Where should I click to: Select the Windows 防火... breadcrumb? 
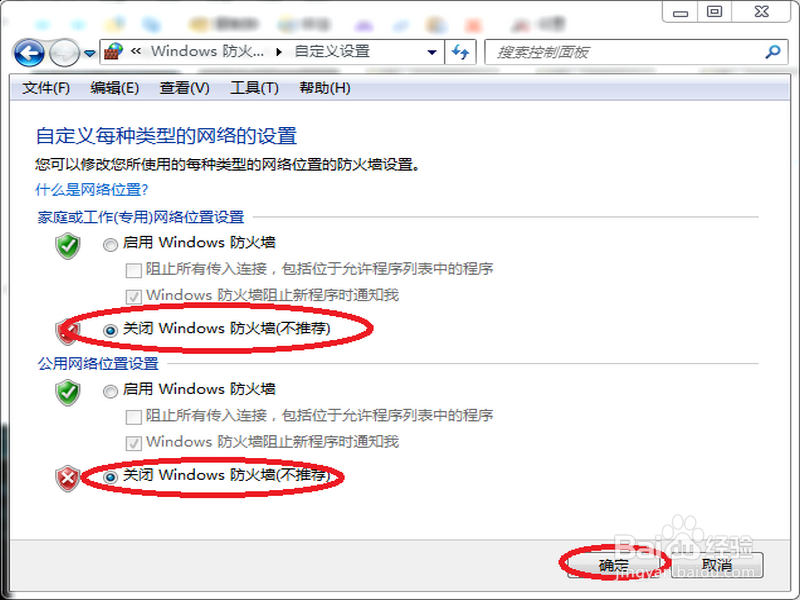207,51
